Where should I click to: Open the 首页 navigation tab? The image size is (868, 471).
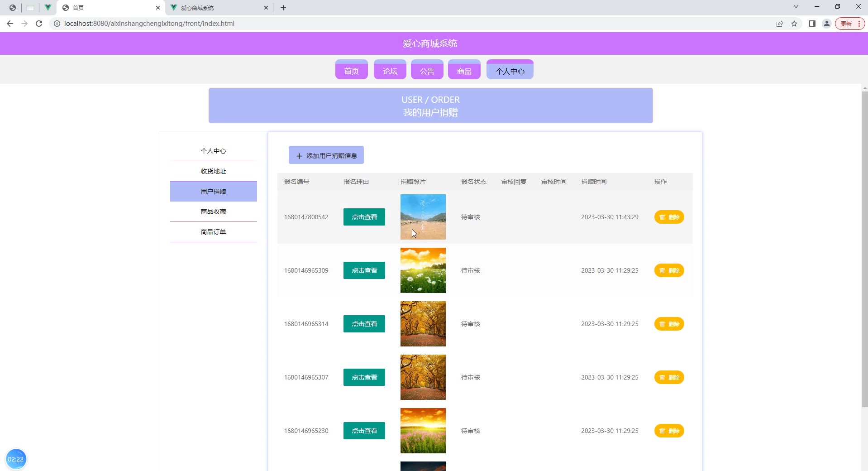click(352, 70)
